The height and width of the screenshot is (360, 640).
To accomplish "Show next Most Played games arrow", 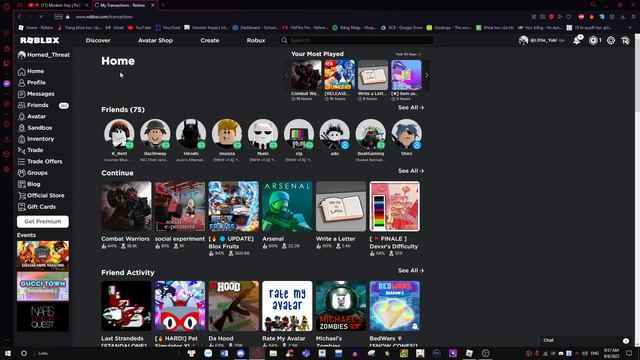I will 427,75.
